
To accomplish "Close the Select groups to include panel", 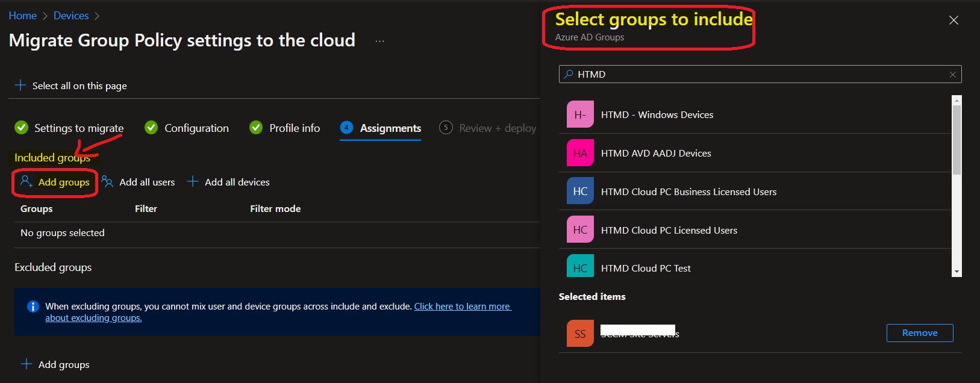I will [953, 20].
